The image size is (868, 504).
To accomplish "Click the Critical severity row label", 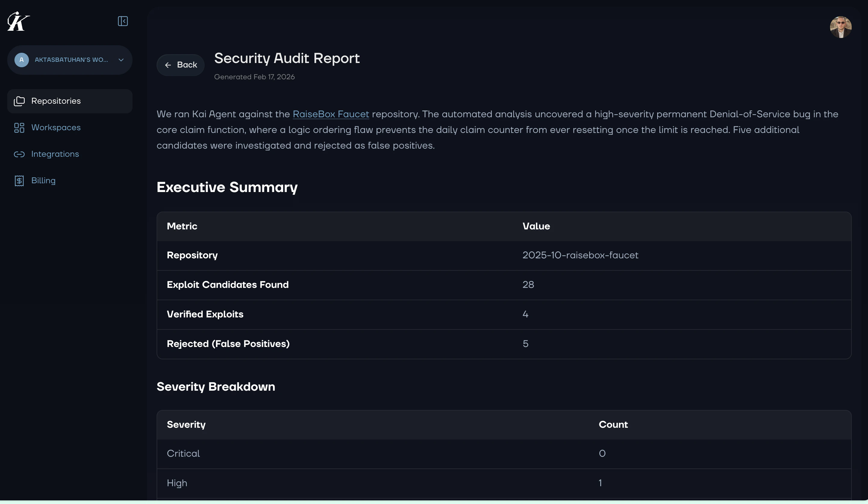I will pos(183,454).
